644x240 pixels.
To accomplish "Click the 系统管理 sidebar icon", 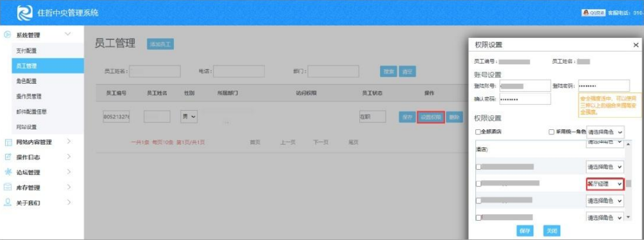I will [x=7, y=35].
